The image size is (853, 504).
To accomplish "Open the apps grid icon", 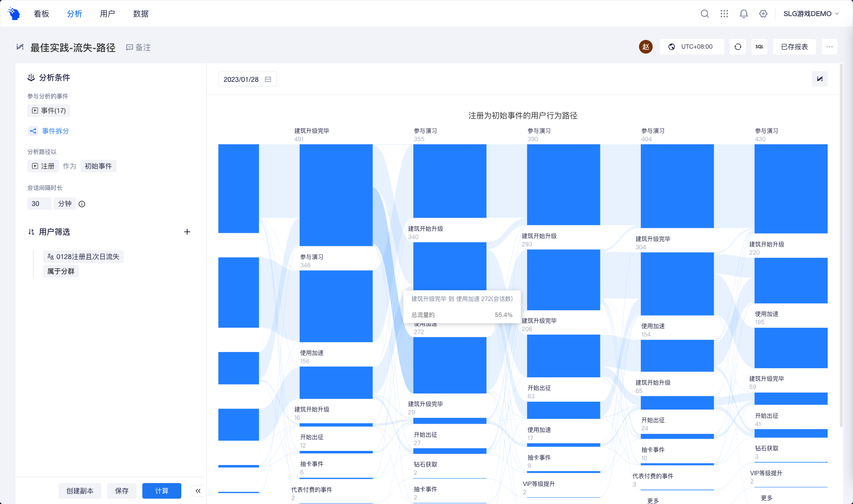I will pos(724,14).
